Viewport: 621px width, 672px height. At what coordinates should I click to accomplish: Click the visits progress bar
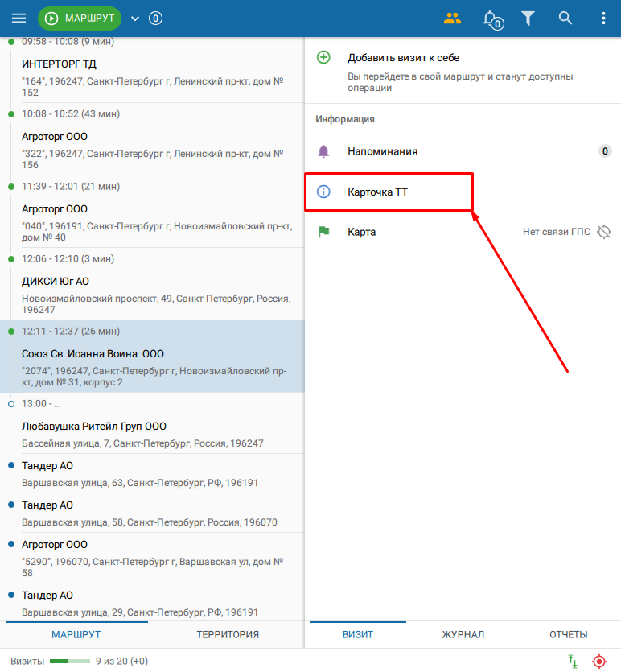(x=70, y=661)
